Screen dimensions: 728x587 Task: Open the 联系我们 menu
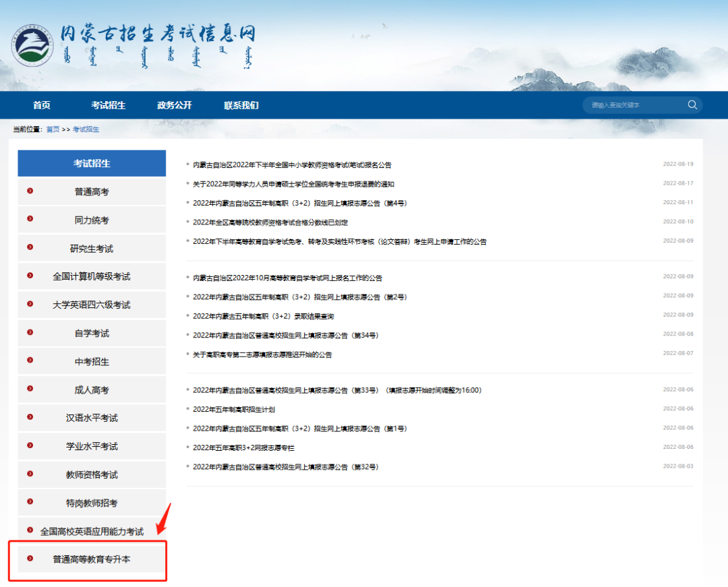pos(240,105)
